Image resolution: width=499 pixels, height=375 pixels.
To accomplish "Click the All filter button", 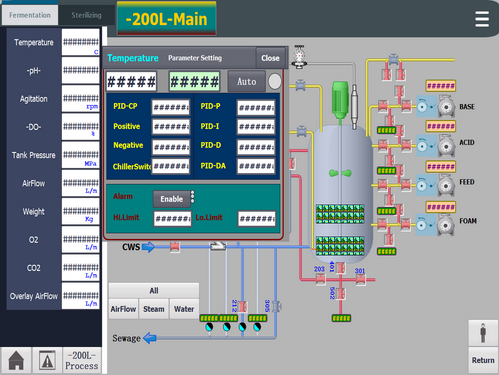I will [x=154, y=291].
